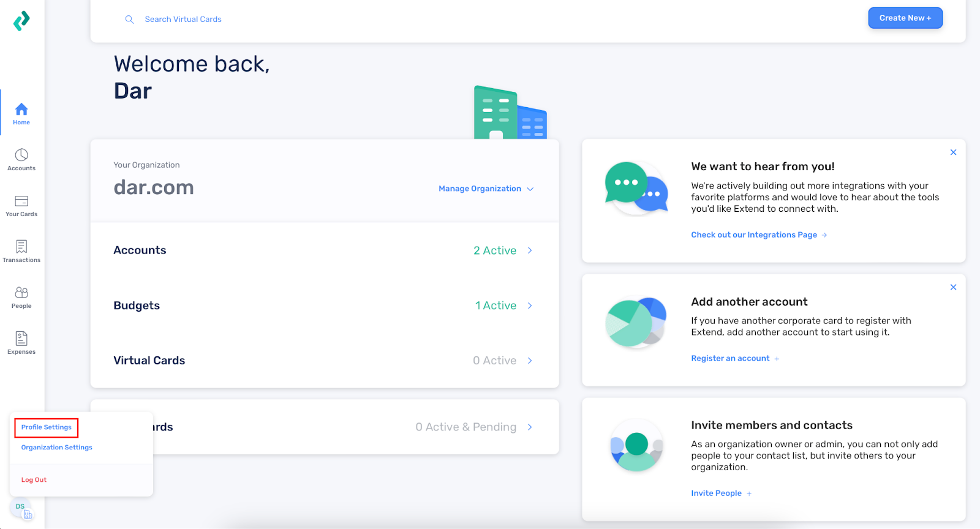Click the search magnifier icon
980x529 pixels.
(x=129, y=20)
